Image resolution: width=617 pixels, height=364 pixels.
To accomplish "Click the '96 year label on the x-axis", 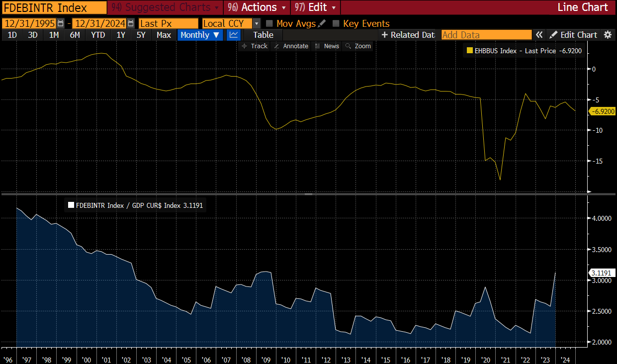I will tap(7, 360).
